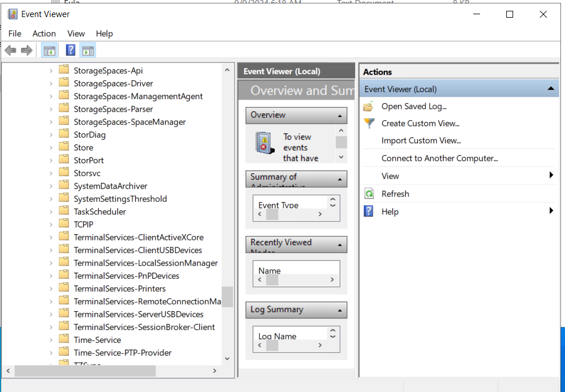Click Recently Viewed list right scroll arrow
This screenshot has height=392, width=565.
click(332, 280)
